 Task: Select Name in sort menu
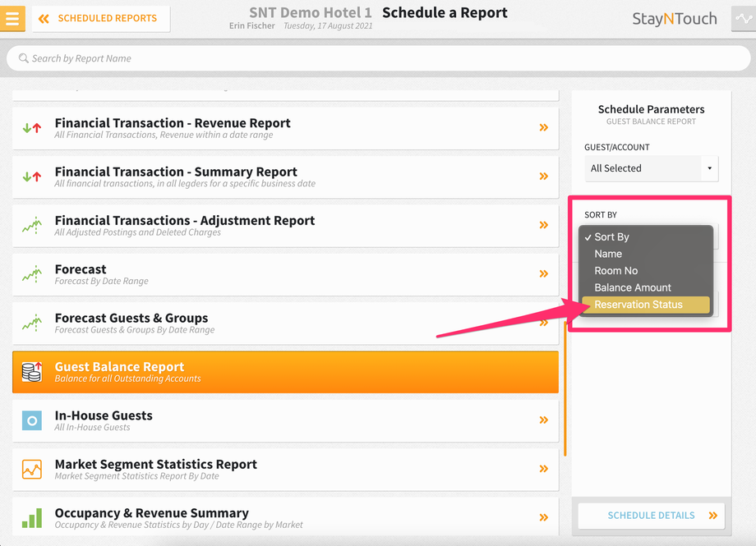646,254
